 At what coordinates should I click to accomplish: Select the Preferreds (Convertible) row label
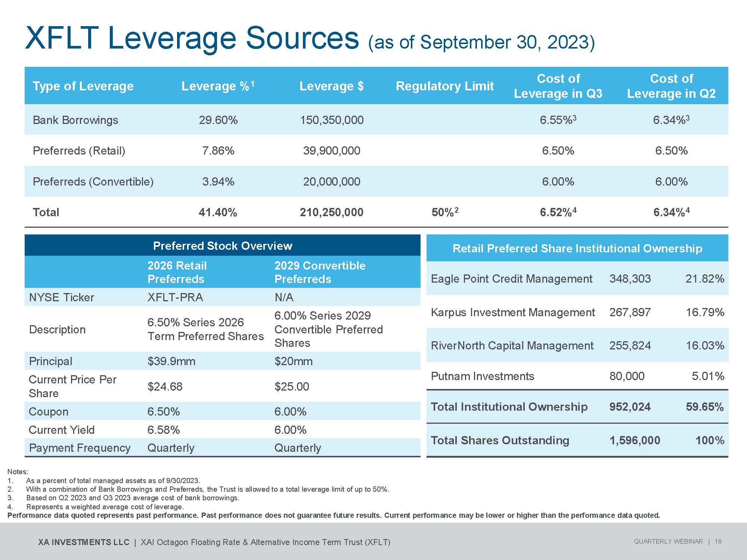(93, 182)
